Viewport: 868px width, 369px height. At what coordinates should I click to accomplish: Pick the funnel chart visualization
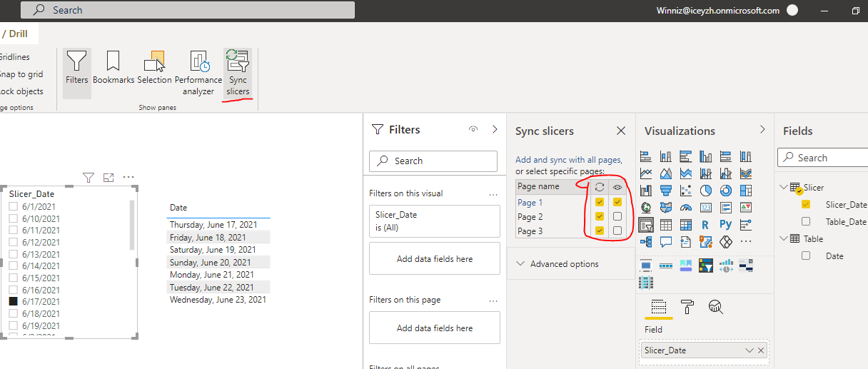pyautogui.click(x=666, y=191)
